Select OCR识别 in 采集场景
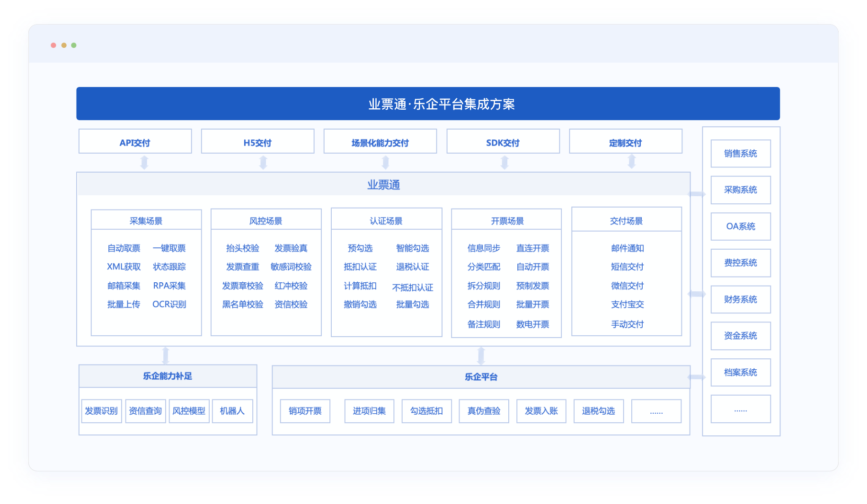 (169, 304)
